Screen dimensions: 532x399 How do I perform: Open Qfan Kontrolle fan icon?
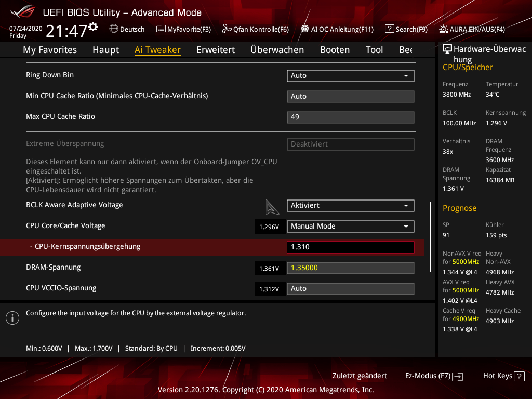227,29
